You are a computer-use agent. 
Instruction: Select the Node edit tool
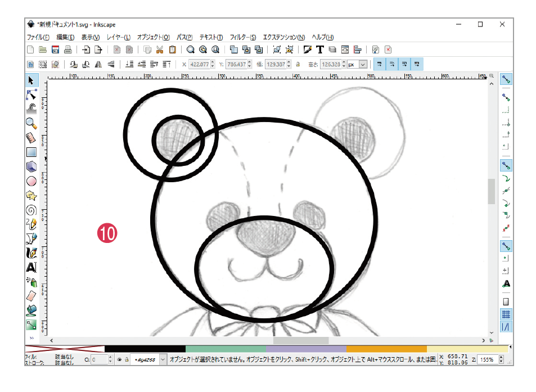pos(31,94)
